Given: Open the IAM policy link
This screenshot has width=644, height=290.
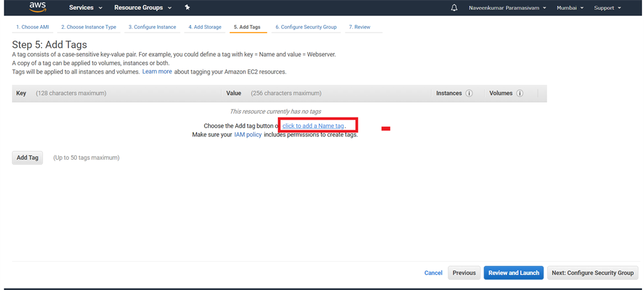Looking at the screenshot, I should click(x=248, y=135).
